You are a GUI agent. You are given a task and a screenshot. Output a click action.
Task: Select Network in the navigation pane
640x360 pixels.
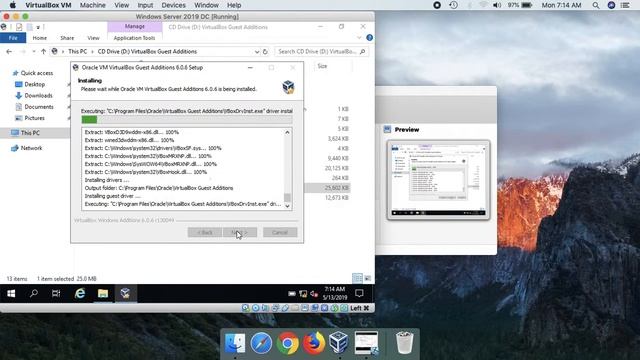point(31,148)
